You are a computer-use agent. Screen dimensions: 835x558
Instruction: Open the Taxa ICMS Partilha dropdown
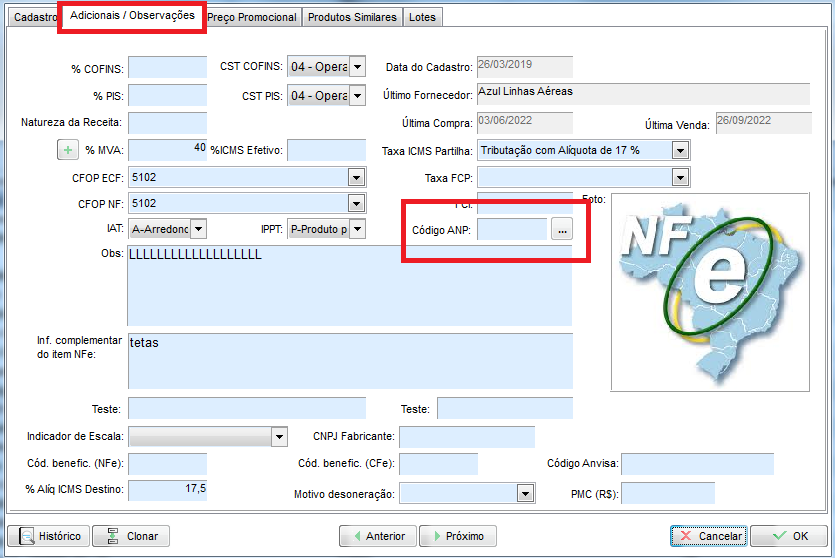coord(680,150)
